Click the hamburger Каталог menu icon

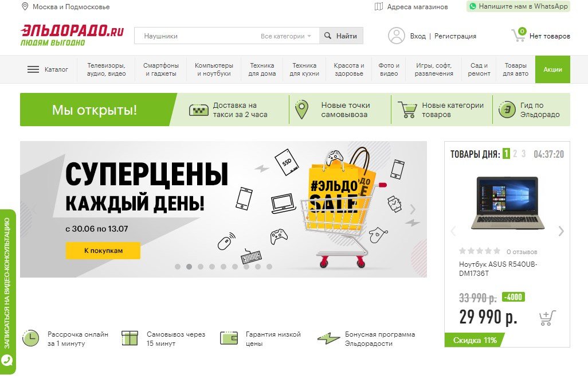(33, 69)
